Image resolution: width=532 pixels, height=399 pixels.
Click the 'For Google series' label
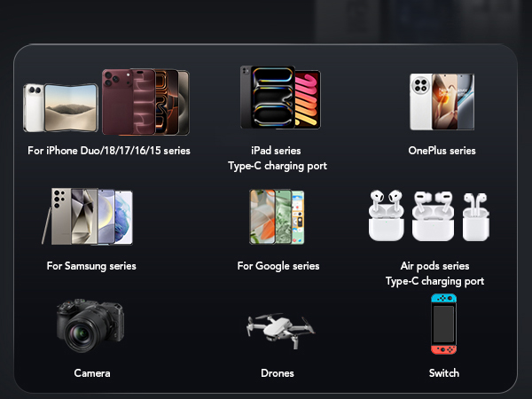278,266
